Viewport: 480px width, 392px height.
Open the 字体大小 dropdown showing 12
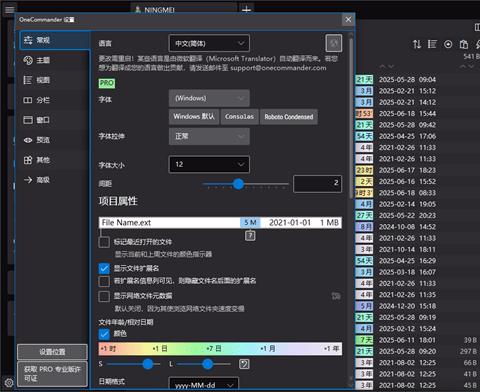(209, 164)
